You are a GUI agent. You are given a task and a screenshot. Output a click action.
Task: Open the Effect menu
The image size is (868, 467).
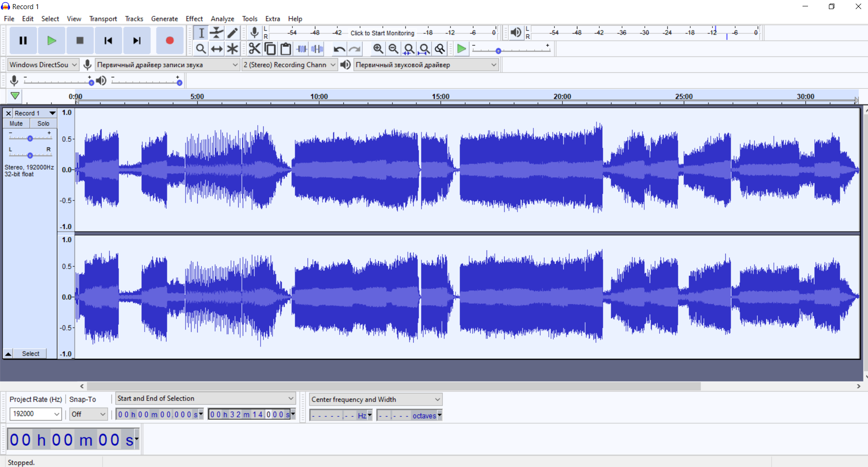[194, 19]
